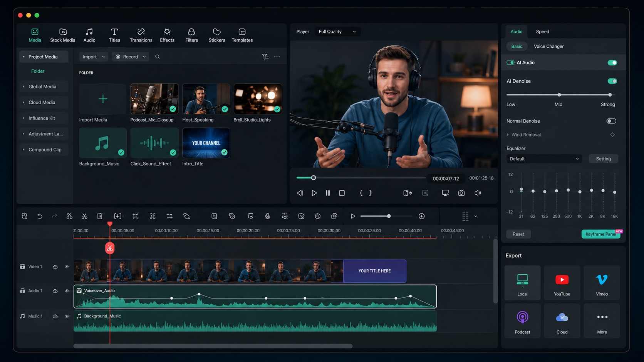Select the YOUR TITLE HERE clip on timeline
Viewport: 644px width, 362px height.
[x=374, y=271]
